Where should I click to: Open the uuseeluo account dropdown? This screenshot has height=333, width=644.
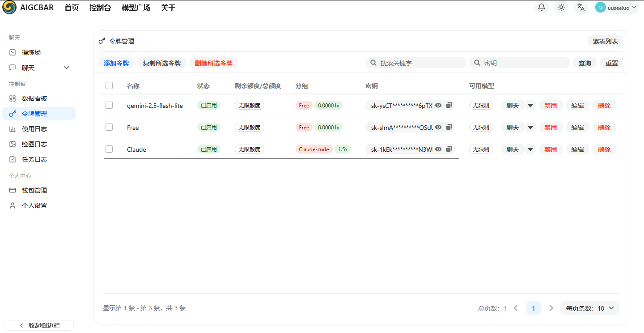click(x=616, y=8)
